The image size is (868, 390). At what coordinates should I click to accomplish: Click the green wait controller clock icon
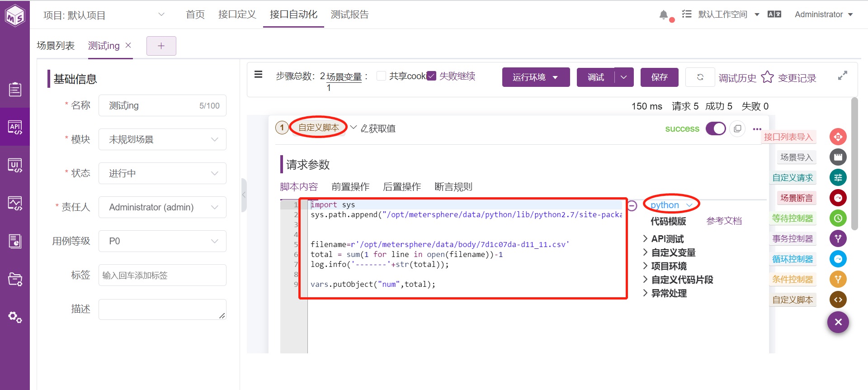point(838,218)
